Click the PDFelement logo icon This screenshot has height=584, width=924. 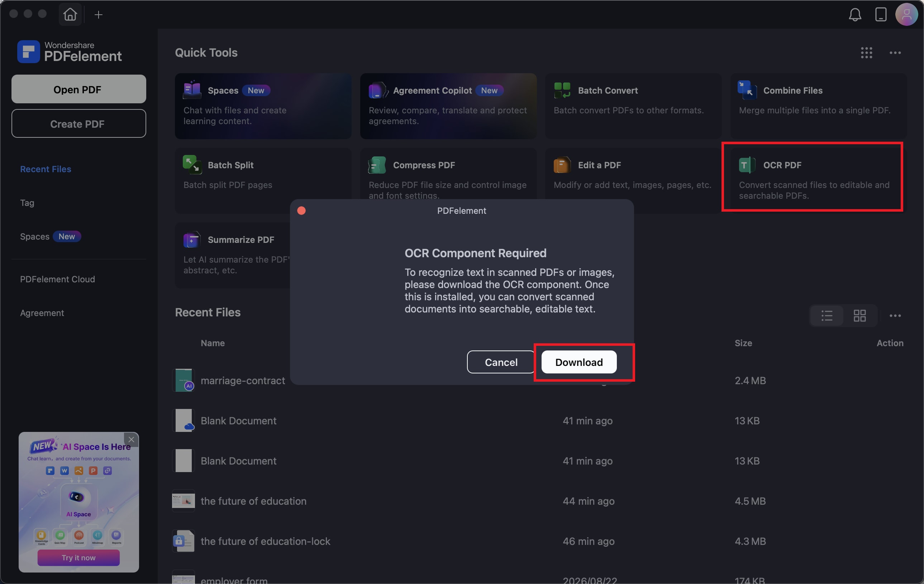28,51
